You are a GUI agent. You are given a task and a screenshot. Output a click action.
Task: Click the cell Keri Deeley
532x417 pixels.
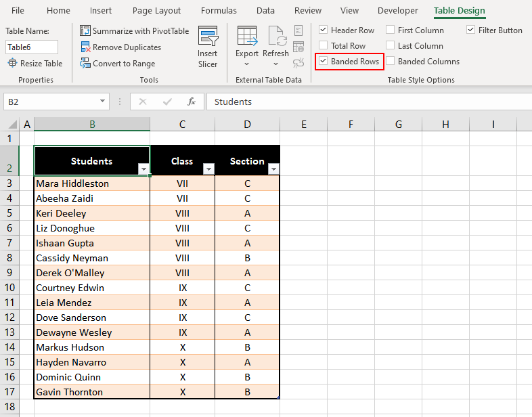tap(92, 213)
